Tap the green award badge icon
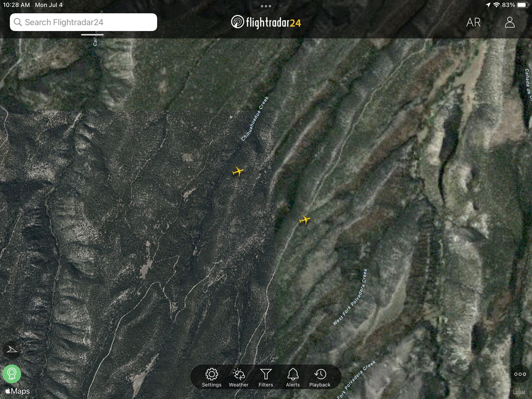 click(x=12, y=374)
